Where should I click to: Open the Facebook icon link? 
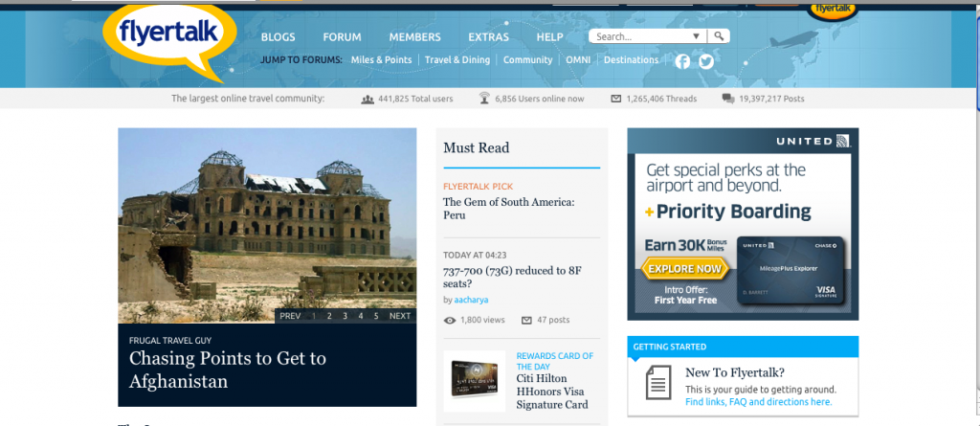(682, 61)
